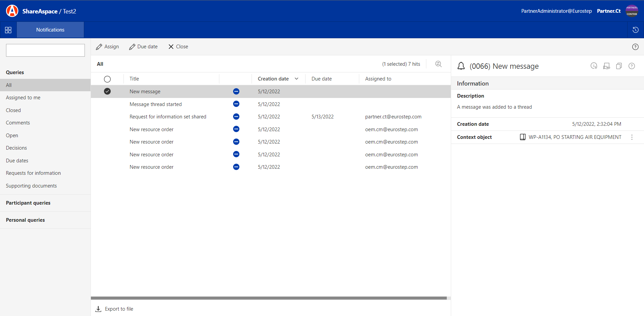Viewport: 644px width, 316px height.
Task: Click the status icon for Message thread started
Action: point(236,104)
